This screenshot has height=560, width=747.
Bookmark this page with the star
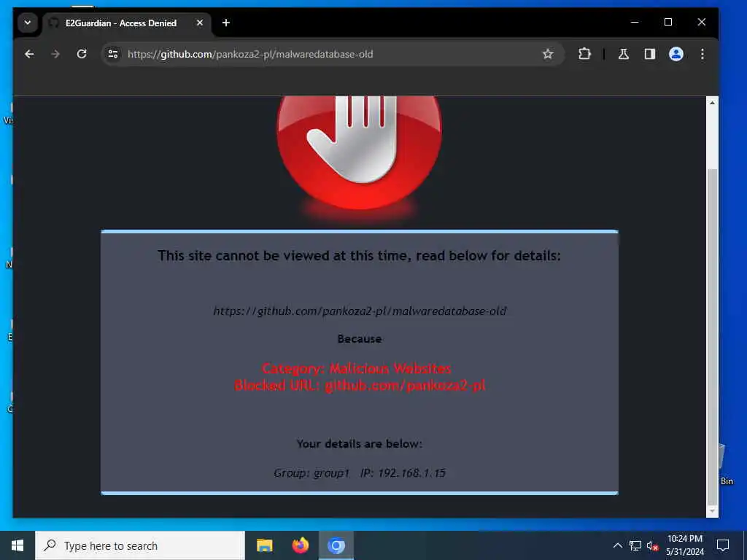point(548,54)
